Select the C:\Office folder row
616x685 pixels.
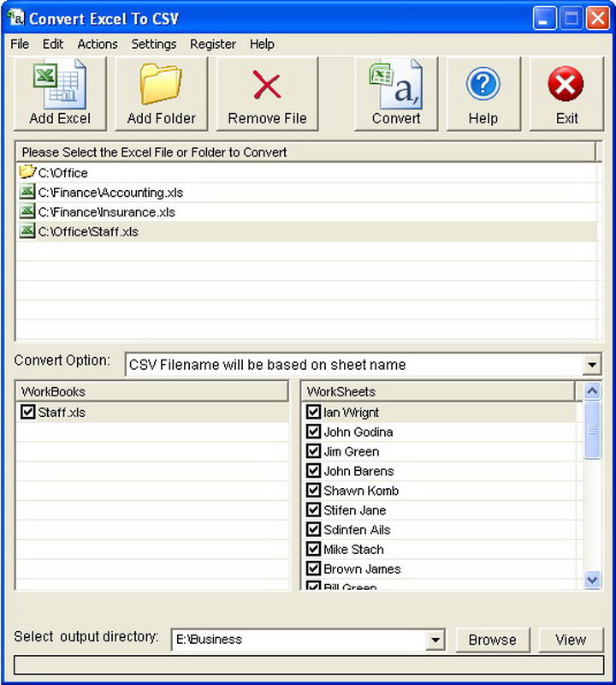[x=306, y=172]
